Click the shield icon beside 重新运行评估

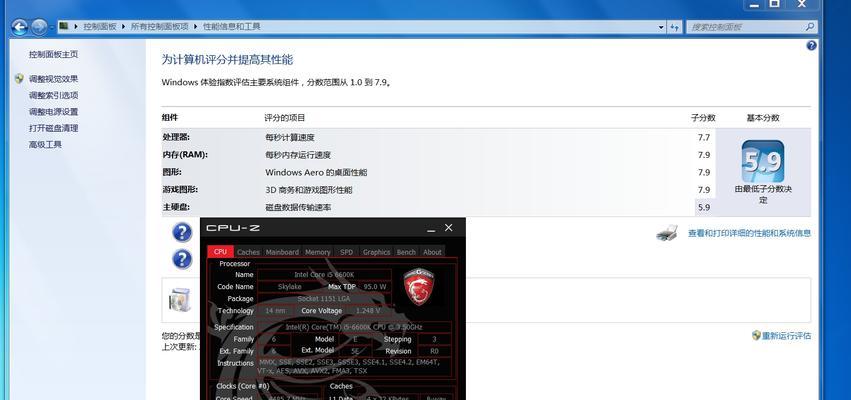(x=756, y=335)
